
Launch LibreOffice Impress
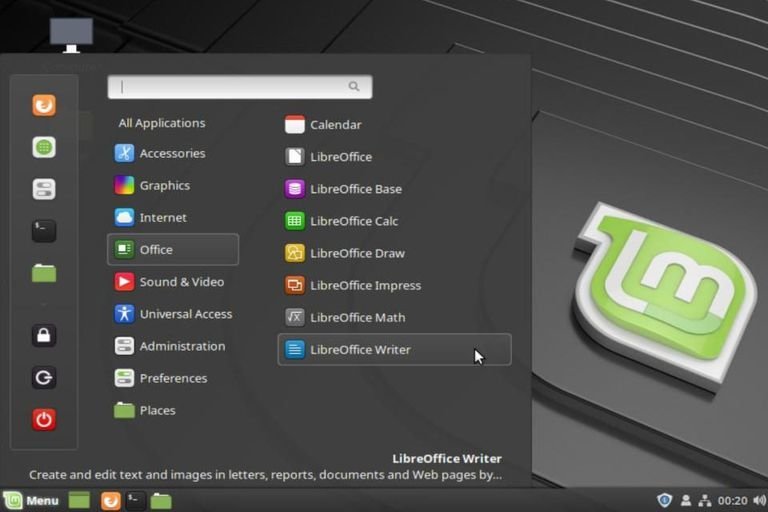pos(394,285)
